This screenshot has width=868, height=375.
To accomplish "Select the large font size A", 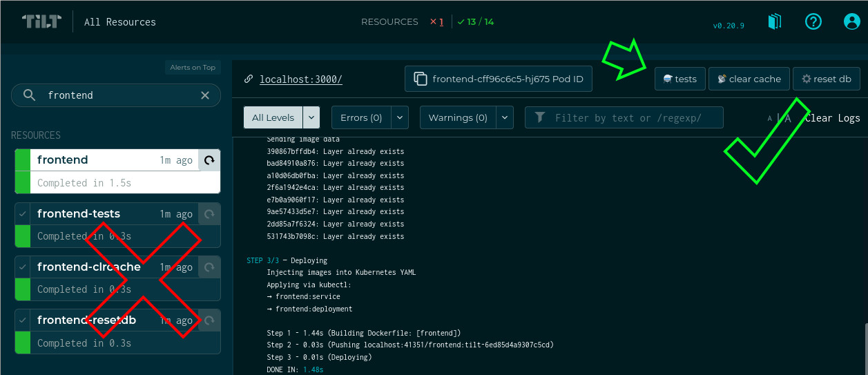I will pos(787,118).
